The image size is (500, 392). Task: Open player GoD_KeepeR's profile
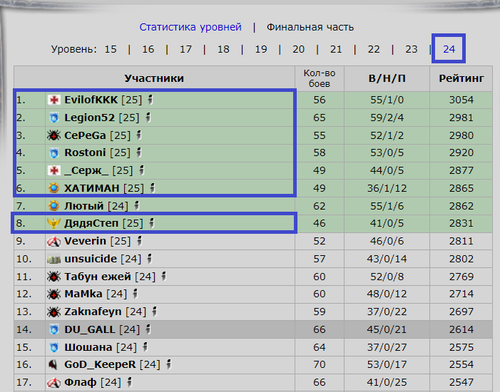pyautogui.click(x=100, y=365)
